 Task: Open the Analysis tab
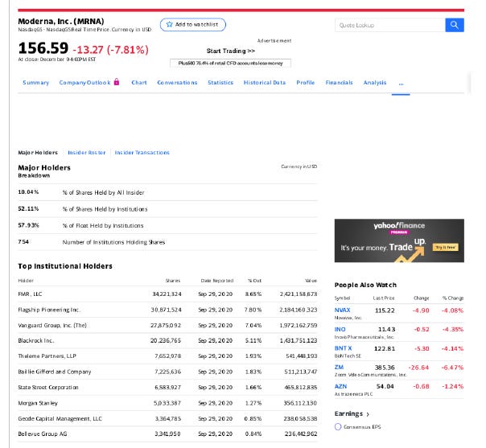pyautogui.click(x=375, y=82)
